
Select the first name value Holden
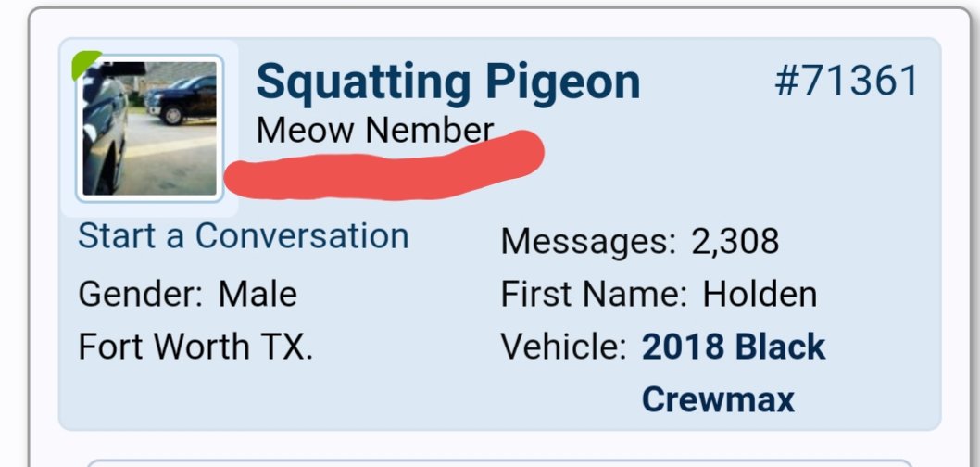760,294
